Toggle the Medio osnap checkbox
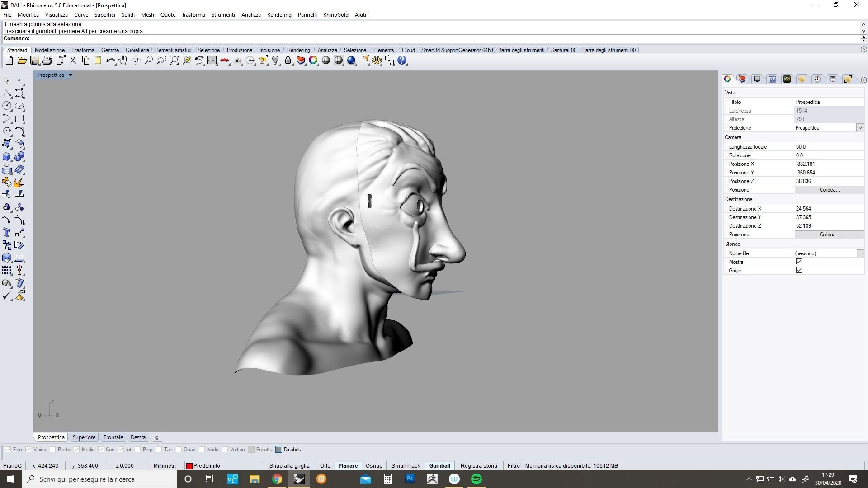This screenshot has width=868, height=488. tap(76, 450)
